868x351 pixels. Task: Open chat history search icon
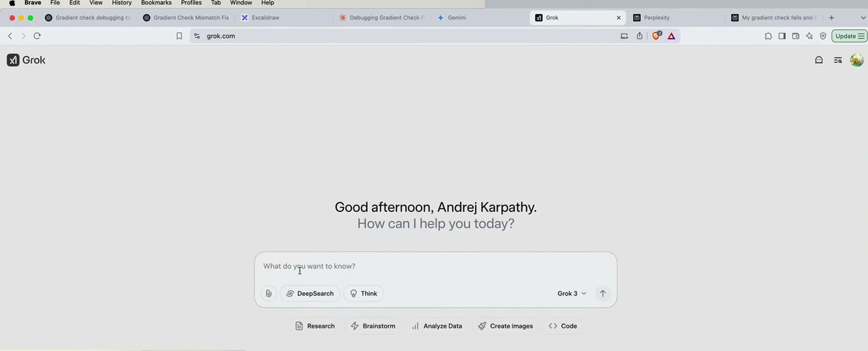838,60
